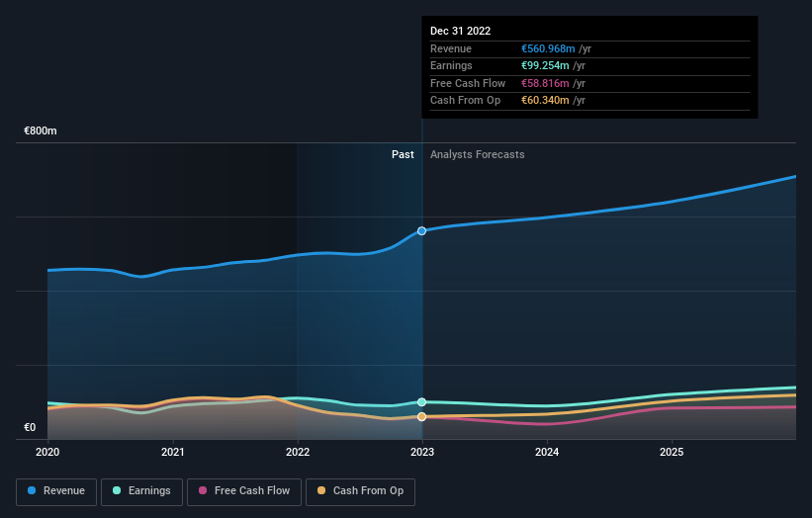This screenshot has width=812, height=518.
Task: Click the €0 y-axis label
Action: [x=30, y=427]
